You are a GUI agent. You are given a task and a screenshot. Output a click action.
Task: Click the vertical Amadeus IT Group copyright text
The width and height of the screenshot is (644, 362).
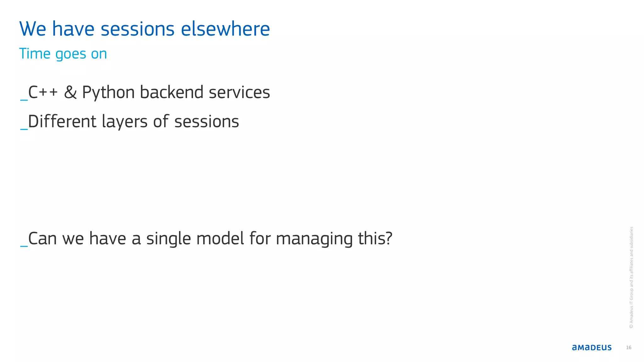(x=631, y=277)
